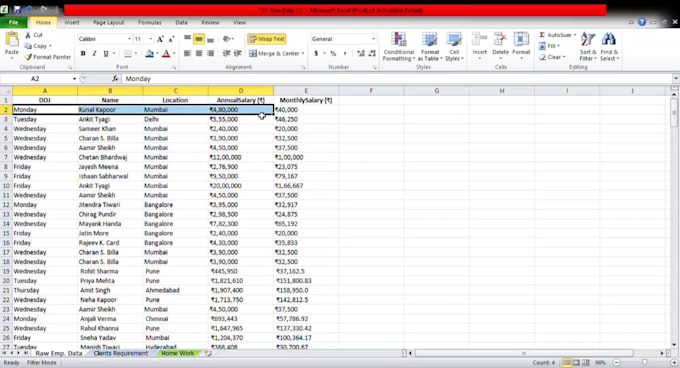Image resolution: width=680 pixels, height=368 pixels.
Task: Click the Shrink Font icon
Action: (171, 39)
